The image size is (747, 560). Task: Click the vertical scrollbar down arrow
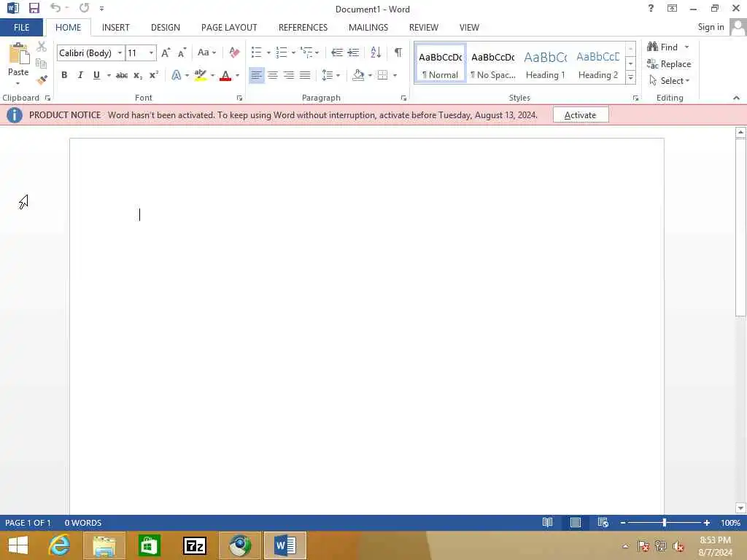click(x=740, y=507)
